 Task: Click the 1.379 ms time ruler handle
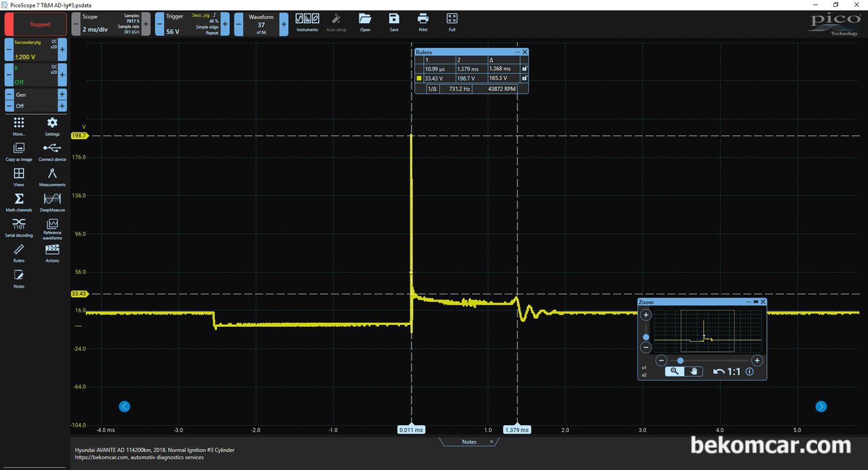click(x=517, y=430)
